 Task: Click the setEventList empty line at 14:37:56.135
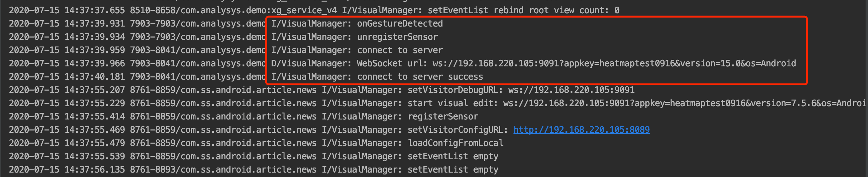point(253,169)
